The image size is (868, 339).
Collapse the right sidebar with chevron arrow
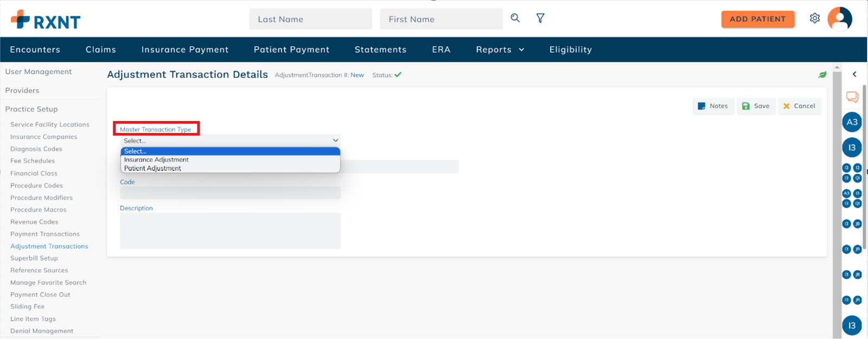click(854, 74)
